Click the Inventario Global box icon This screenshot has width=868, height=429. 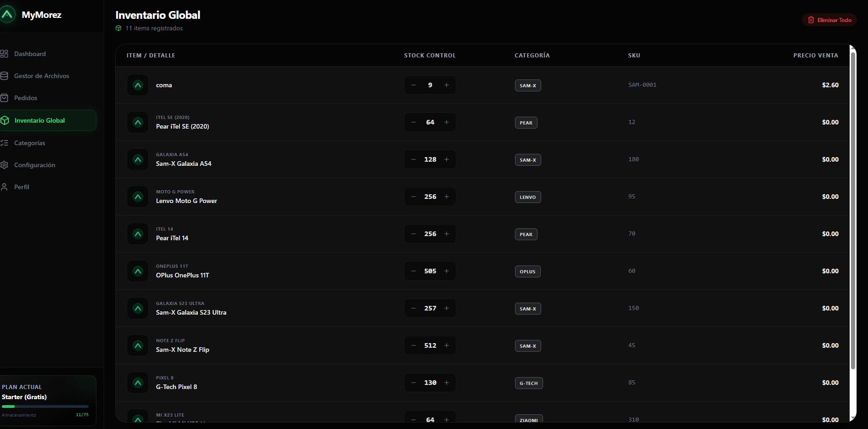coord(5,120)
